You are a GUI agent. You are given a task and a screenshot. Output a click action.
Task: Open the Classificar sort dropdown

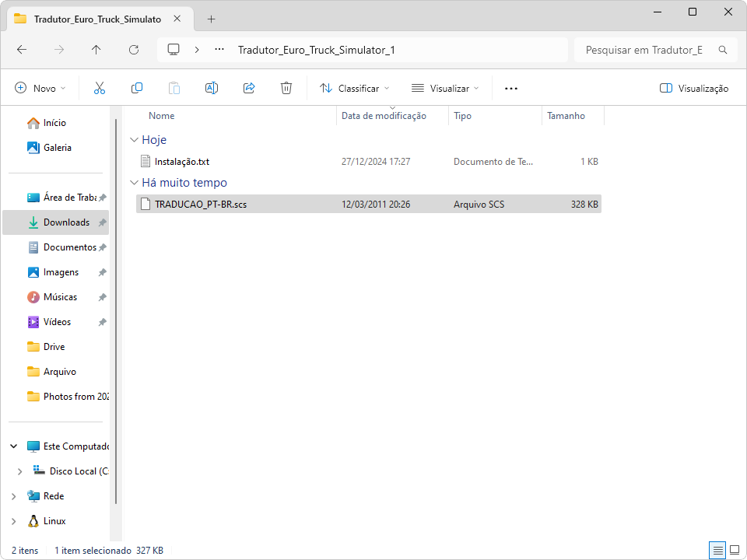point(355,89)
